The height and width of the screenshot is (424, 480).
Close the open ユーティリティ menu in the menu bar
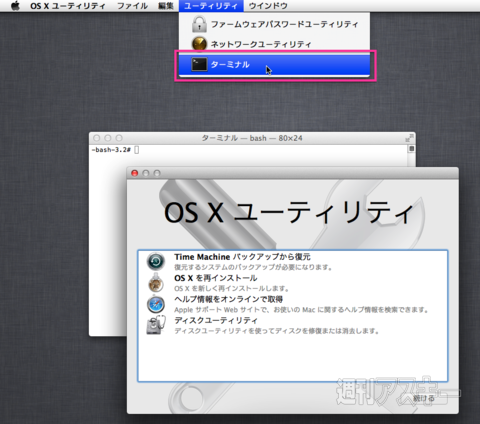(x=211, y=6)
